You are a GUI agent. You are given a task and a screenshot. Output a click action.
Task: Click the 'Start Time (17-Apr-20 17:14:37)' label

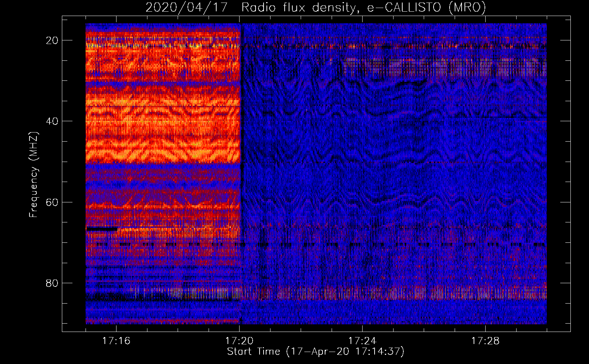316,352
